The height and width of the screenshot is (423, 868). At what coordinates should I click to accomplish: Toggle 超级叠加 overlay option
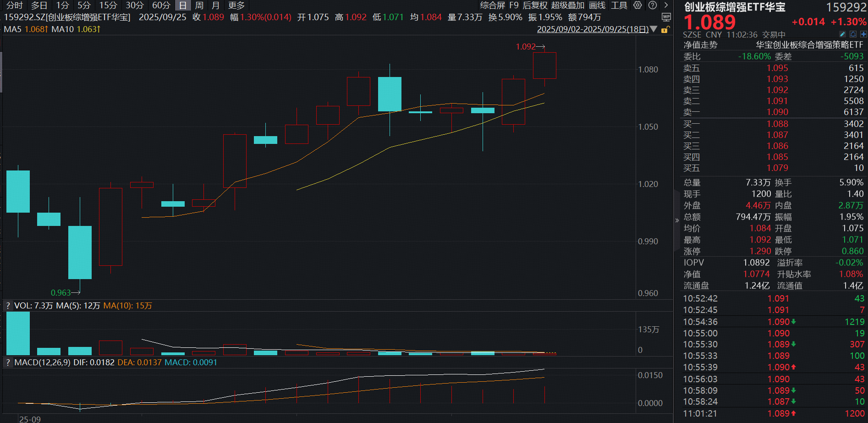[x=567, y=5]
